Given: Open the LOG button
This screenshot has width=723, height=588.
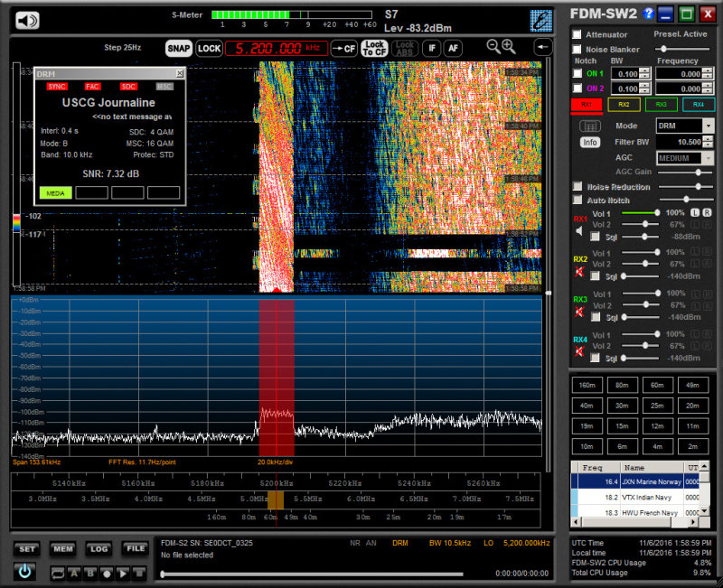Looking at the screenshot, I should 99,549.
